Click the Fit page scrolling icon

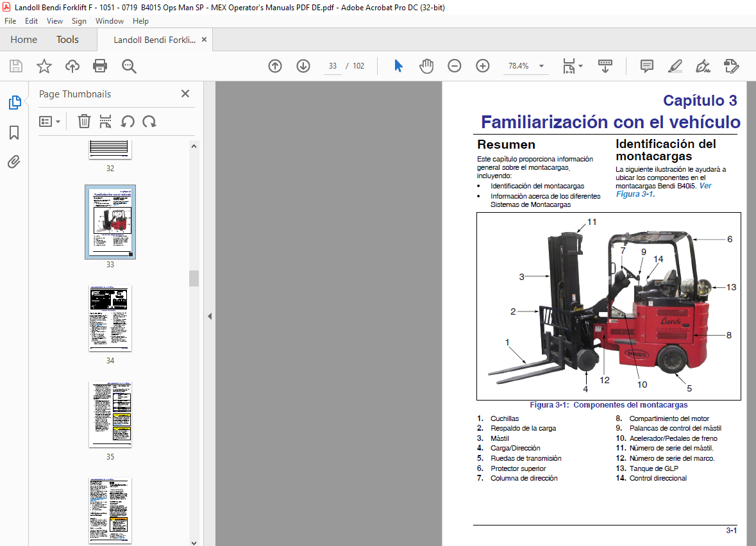click(x=569, y=66)
